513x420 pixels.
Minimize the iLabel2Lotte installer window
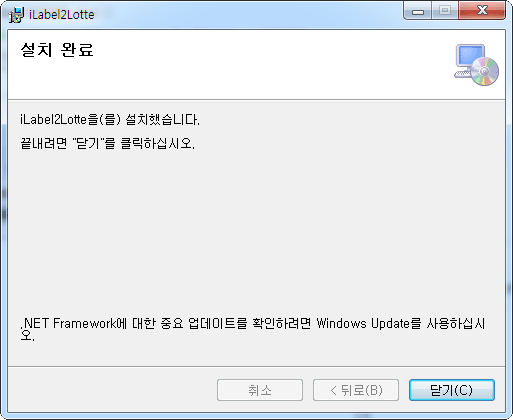tap(418, 11)
